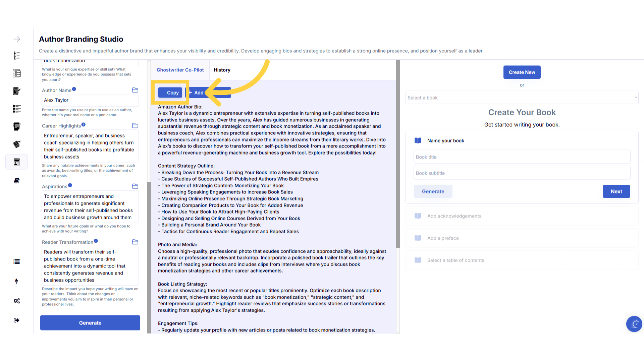Click the Author Name folder icon
Screen dimensions: 644x362
(135, 90)
